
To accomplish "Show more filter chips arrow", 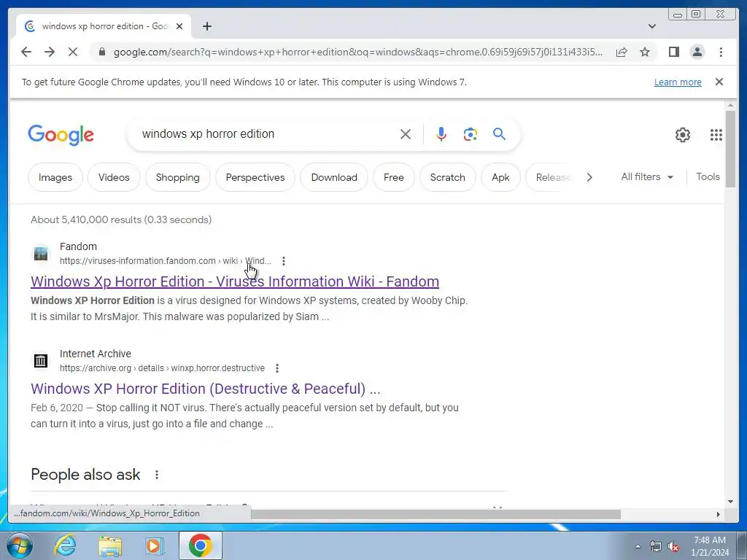I will coord(589,177).
